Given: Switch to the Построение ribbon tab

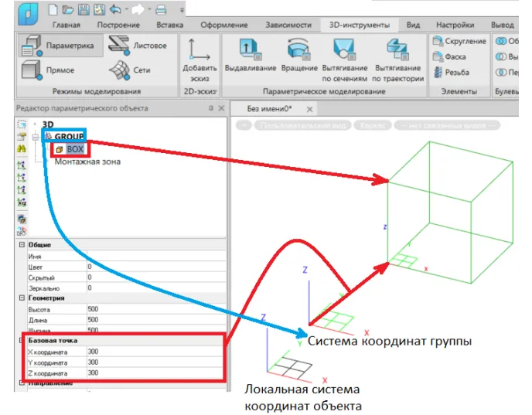Looking at the screenshot, I should tap(118, 25).
